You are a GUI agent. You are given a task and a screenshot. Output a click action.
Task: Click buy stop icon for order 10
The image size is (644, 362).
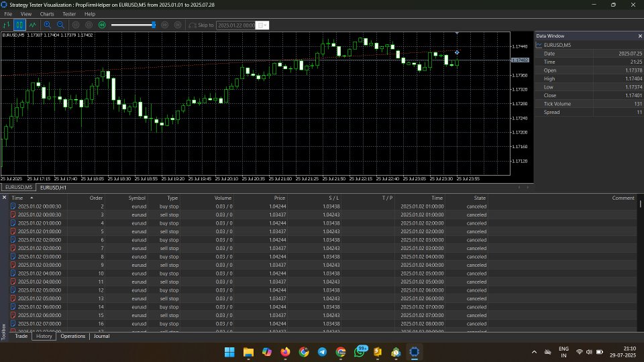click(x=13, y=274)
